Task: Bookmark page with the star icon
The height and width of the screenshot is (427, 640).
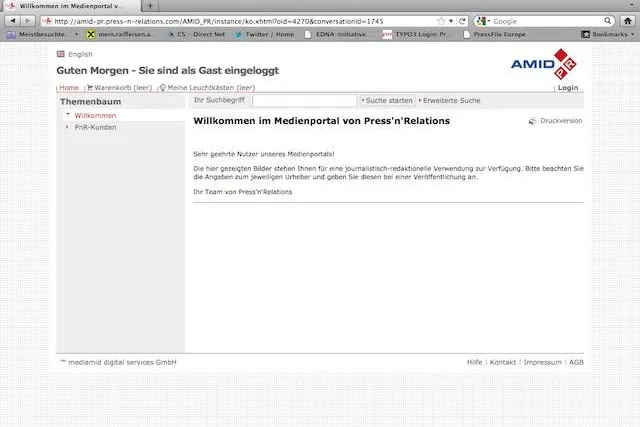Action: [441, 21]
